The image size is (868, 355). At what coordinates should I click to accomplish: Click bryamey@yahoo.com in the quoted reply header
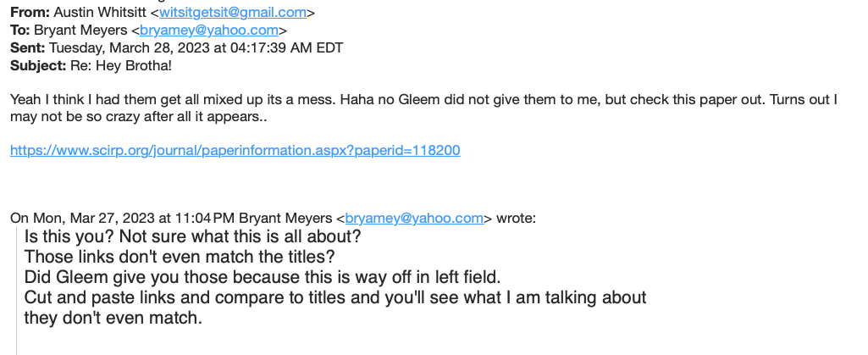(414, 218)
